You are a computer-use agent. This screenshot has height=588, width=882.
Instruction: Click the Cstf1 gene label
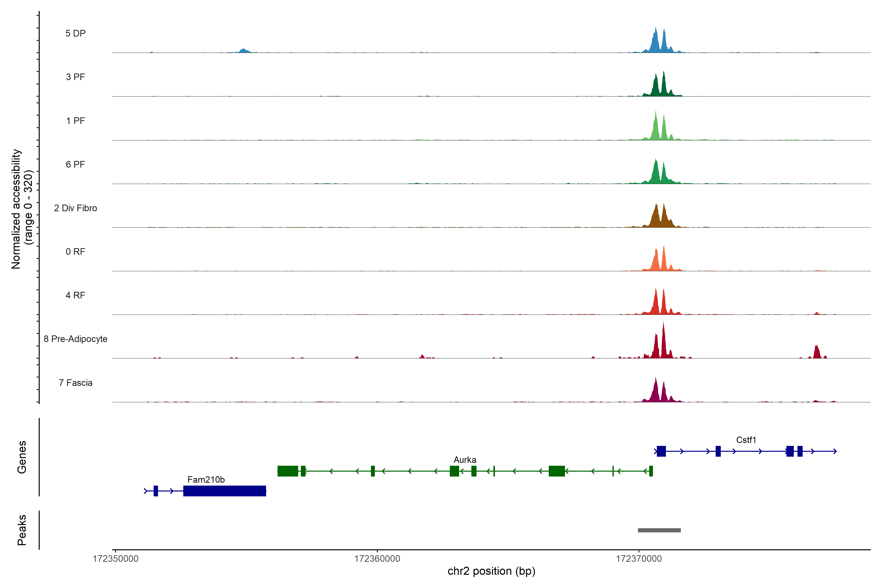(x=746, y=440)
